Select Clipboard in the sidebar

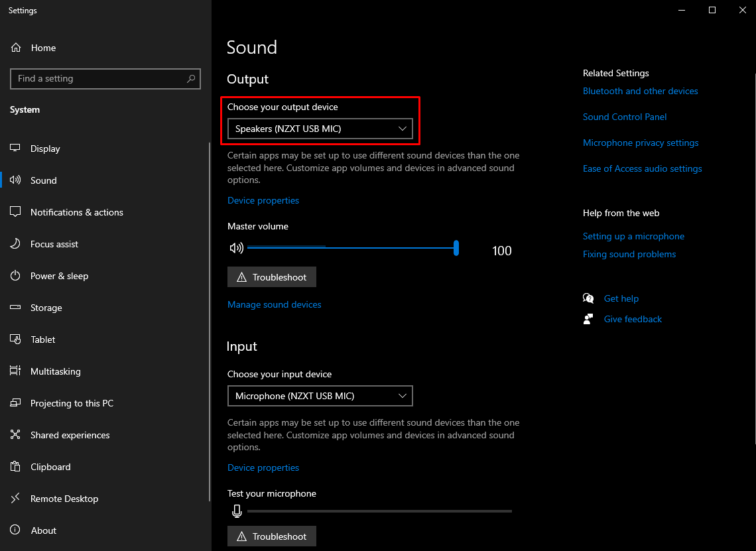pos(105,467)
